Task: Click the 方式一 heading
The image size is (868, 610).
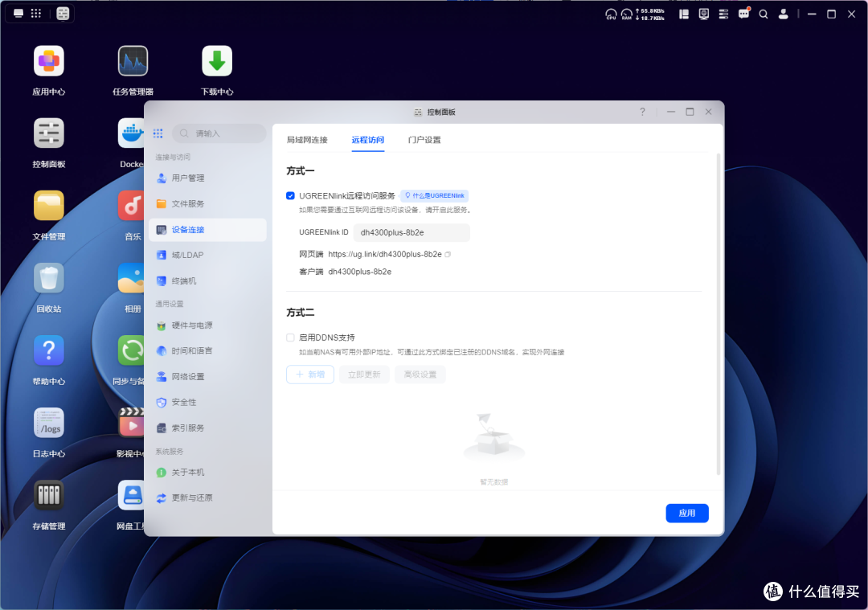Action: tap(300, 171)
